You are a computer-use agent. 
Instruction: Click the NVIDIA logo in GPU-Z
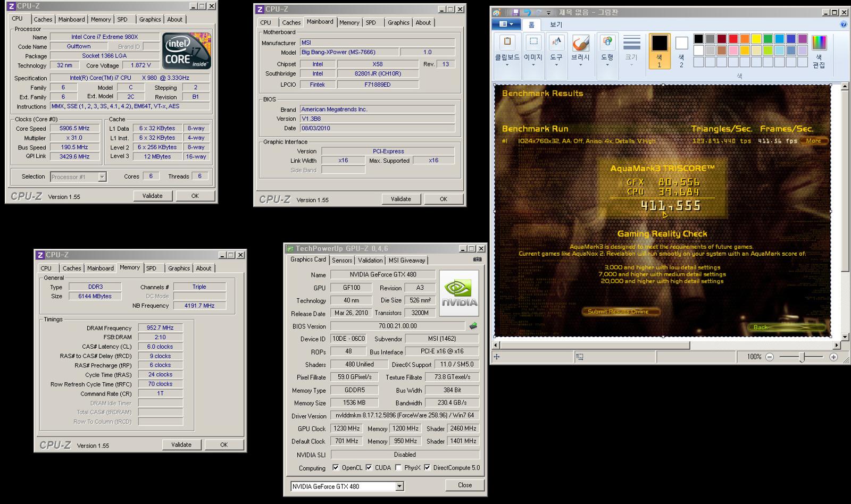click(x=459, y=293)
